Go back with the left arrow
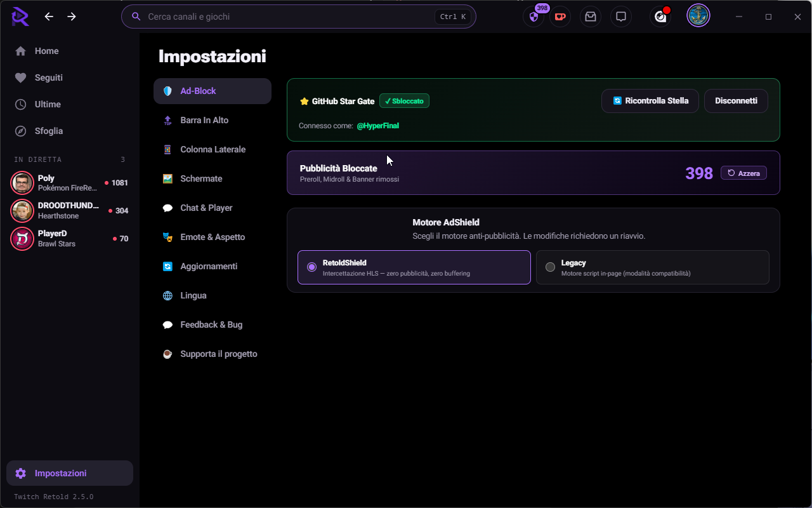 click(49, 17)
